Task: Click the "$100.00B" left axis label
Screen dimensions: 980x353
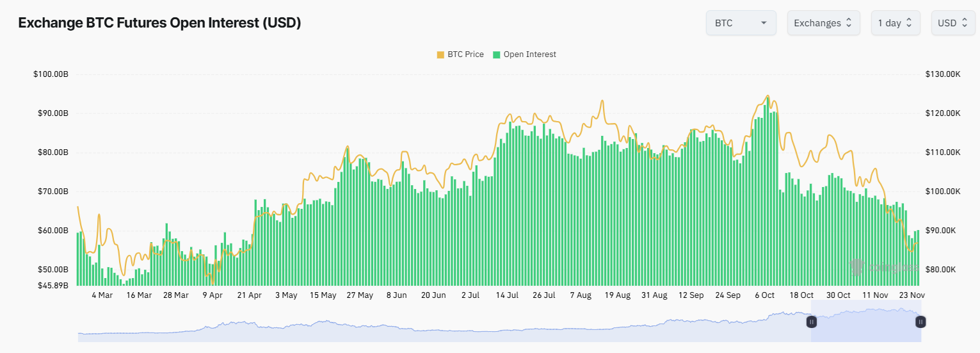Action: (x=51, y=74)
